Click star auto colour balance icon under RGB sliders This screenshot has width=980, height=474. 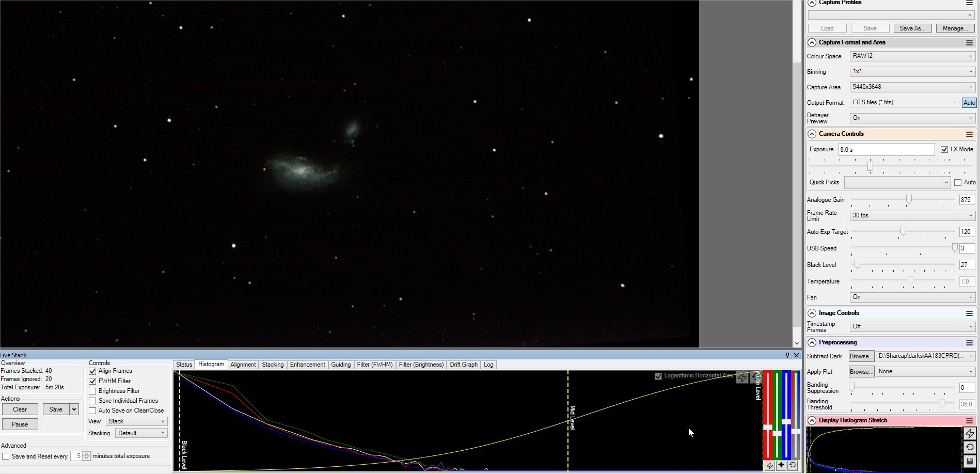point(781,465)
